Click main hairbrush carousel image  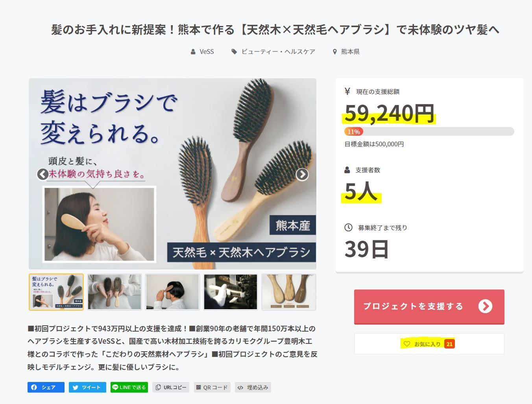pos(172,174)
